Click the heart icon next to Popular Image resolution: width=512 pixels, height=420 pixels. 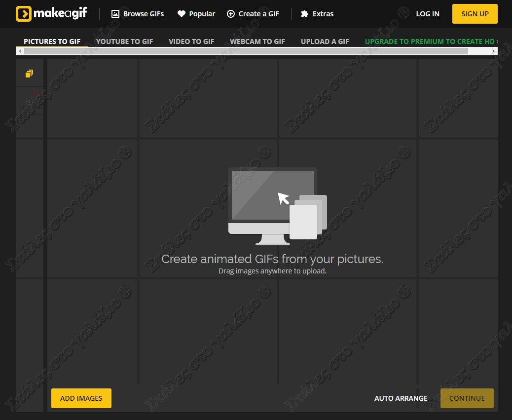point(182,13)
